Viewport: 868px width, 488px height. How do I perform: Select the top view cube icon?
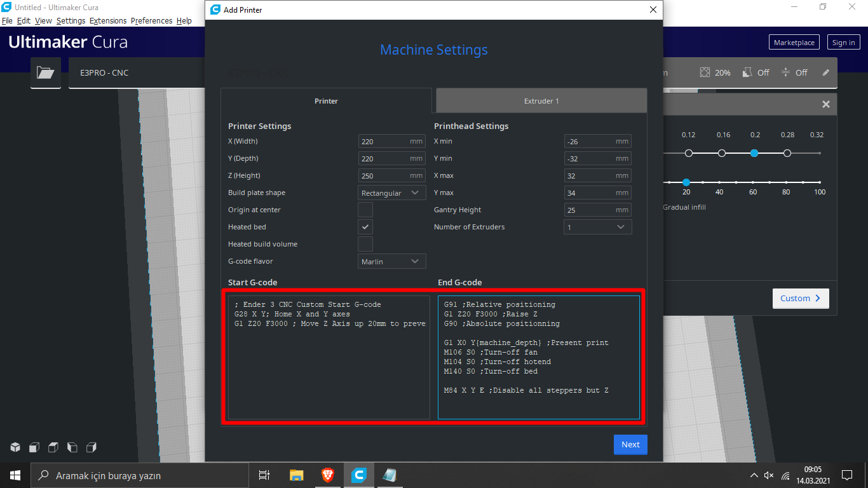pyautogui.click(x=53, y=447)
